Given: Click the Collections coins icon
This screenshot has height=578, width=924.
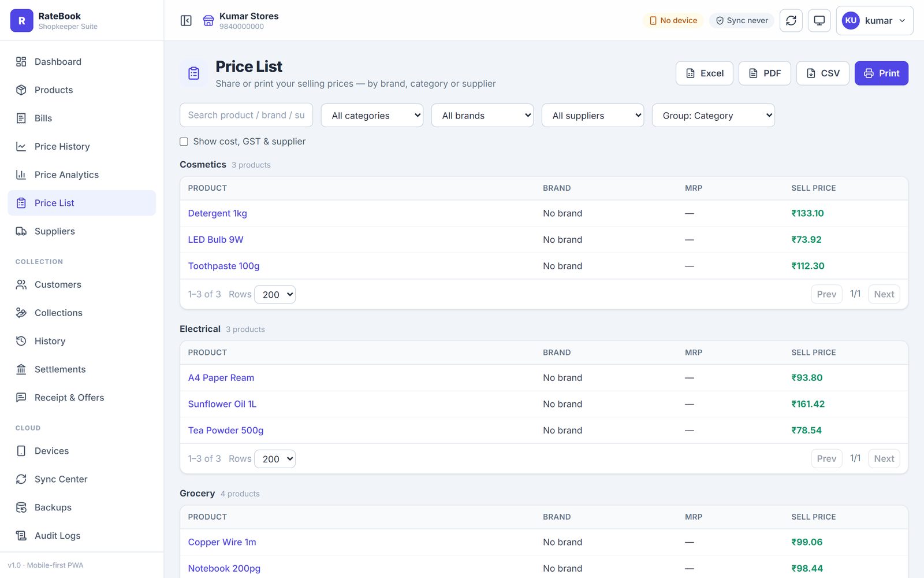Looking at the screenshot, I should coord(21,313).
